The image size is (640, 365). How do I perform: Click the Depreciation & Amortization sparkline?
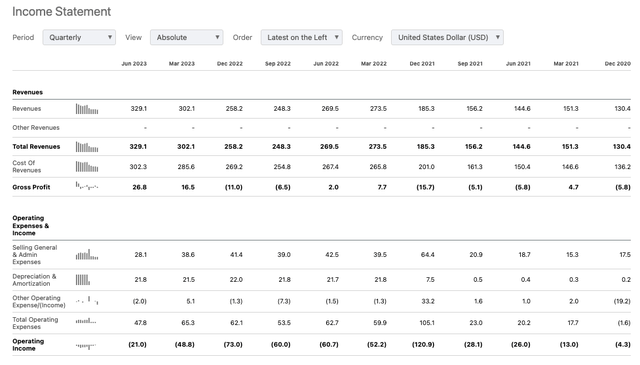83,280
